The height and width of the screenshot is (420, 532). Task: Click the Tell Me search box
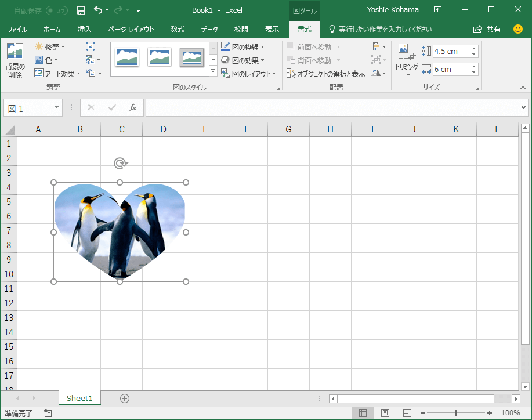click(381, 30)
